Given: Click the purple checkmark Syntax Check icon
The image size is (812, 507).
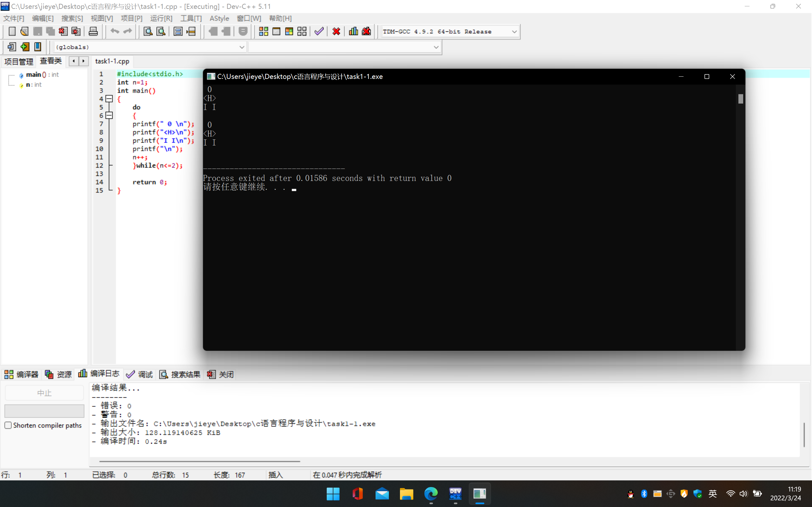Looking at the screenshot, I should (319, 31).
